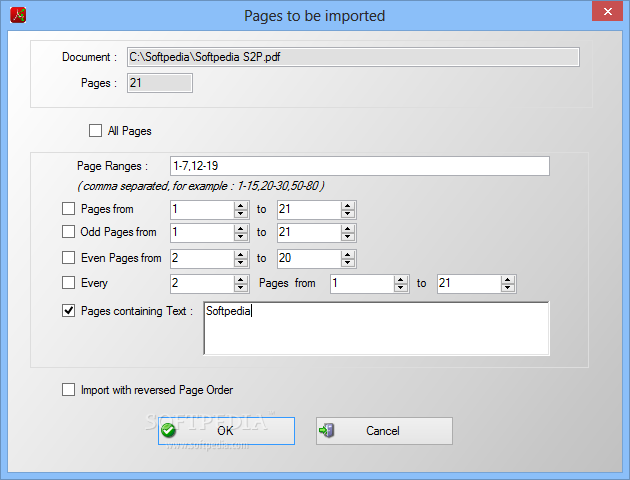Decrease the Every row to-page value

[x=507, y=288]
